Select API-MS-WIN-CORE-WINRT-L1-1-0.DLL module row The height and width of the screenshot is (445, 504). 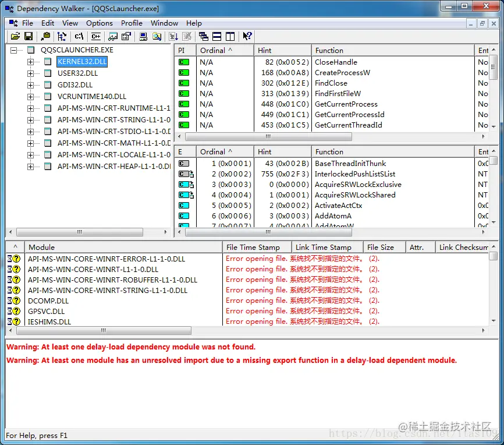(247, 269)
